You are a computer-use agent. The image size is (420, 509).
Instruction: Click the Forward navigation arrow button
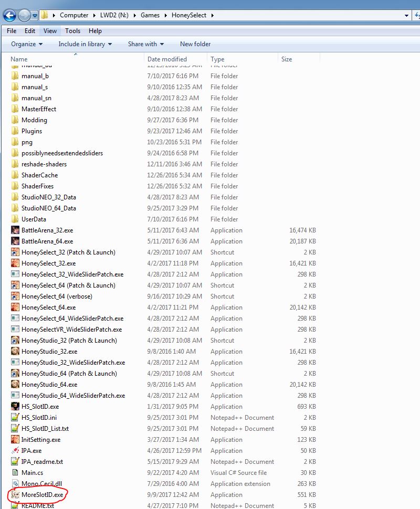pos(24,15)
